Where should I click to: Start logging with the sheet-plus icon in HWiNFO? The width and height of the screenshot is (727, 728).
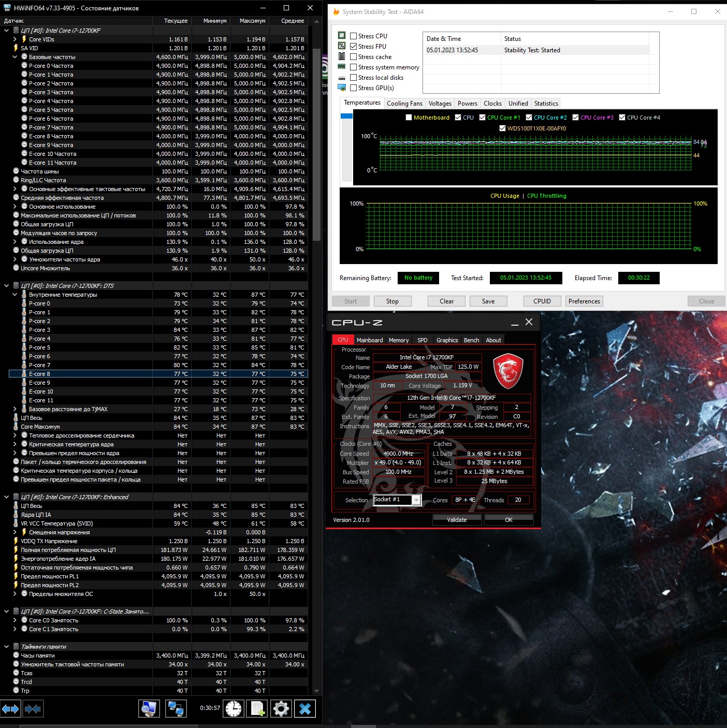click(257, 708)
